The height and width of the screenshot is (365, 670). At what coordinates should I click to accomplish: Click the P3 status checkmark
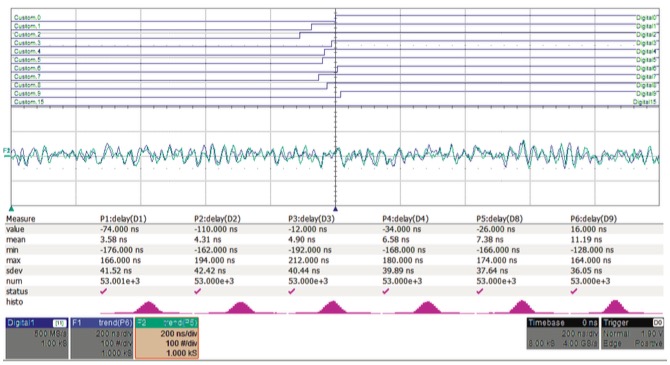[291, 291]
